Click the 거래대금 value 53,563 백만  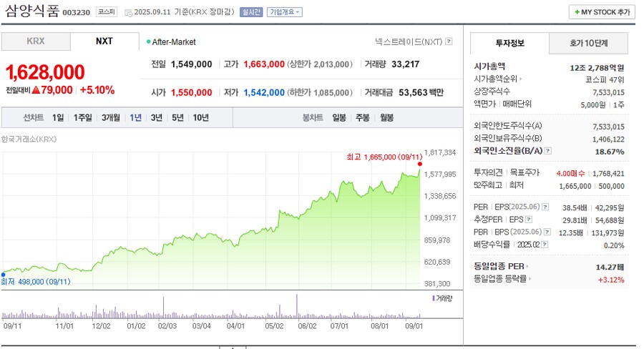click(x=421, y=93)
